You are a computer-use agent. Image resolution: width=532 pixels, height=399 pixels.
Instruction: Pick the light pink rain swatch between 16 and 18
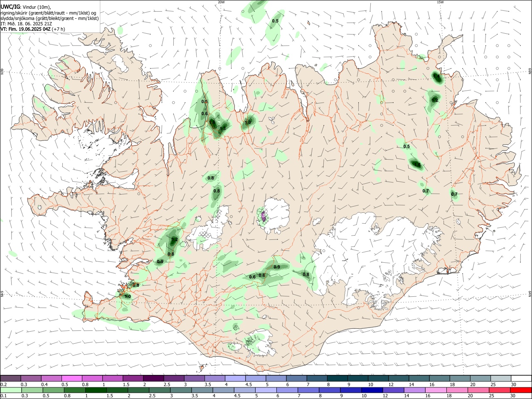tap(435, 390)
